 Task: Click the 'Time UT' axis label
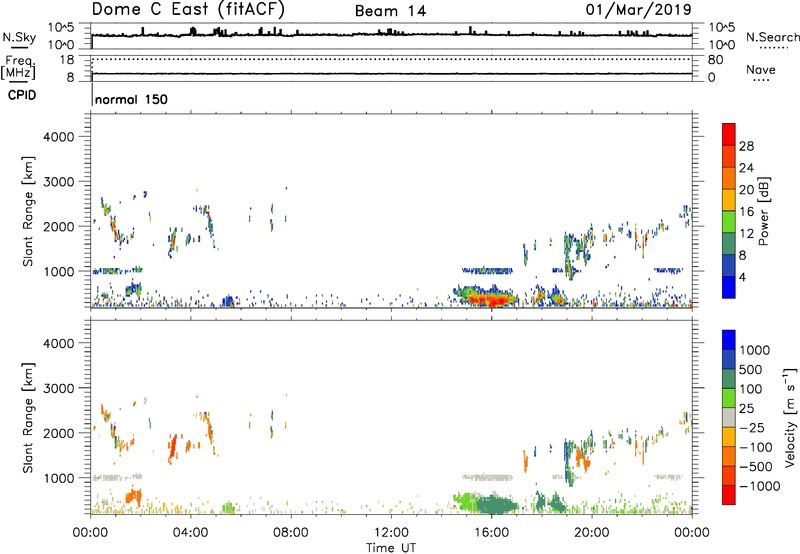pos(391,548)
